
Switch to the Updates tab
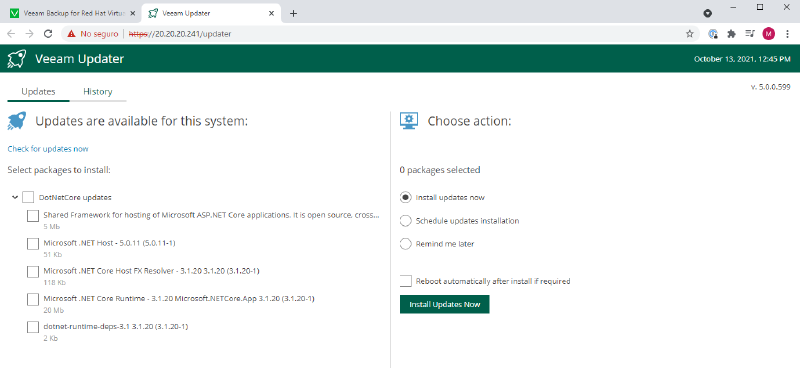click(38, 92)
